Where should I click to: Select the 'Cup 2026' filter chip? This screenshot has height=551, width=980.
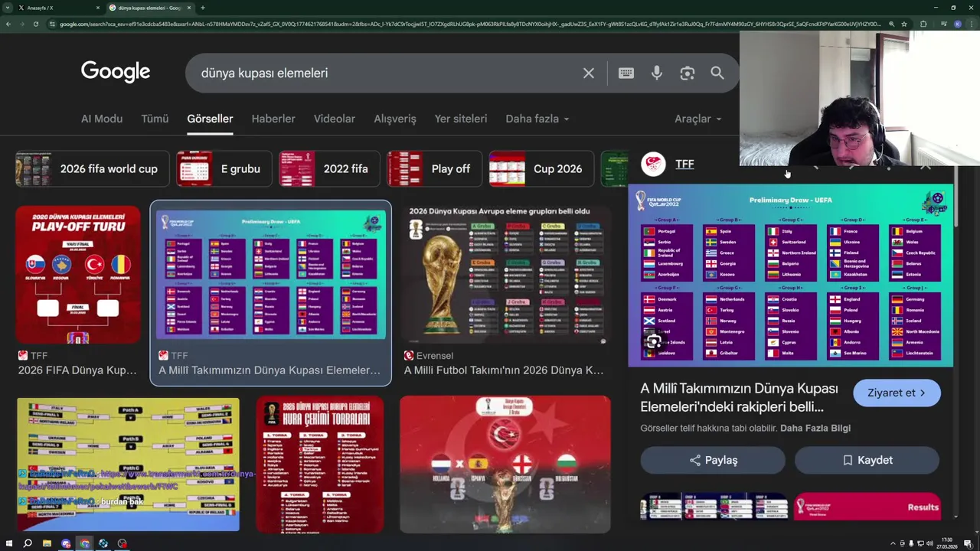541,169
